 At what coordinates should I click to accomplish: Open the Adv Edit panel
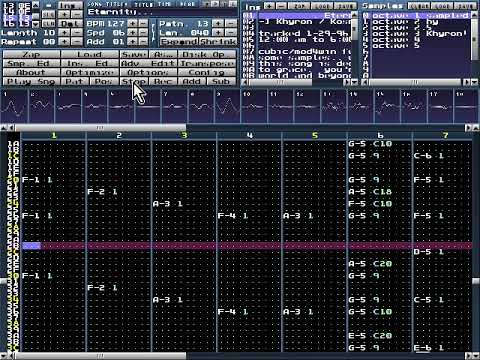tap(148, 63)
